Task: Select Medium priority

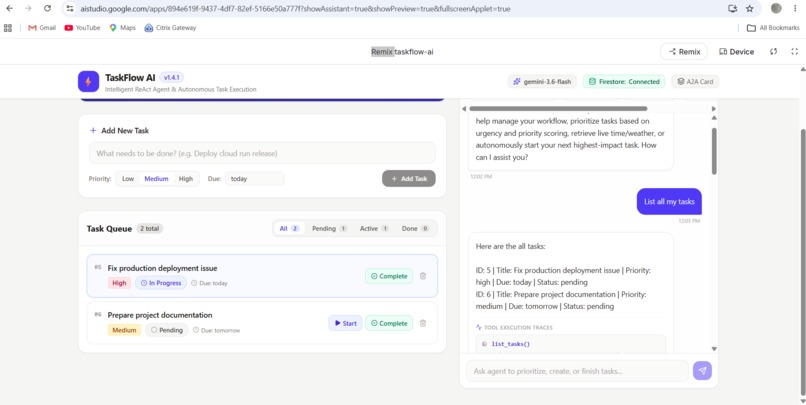Action: click(x=156, y=179)
